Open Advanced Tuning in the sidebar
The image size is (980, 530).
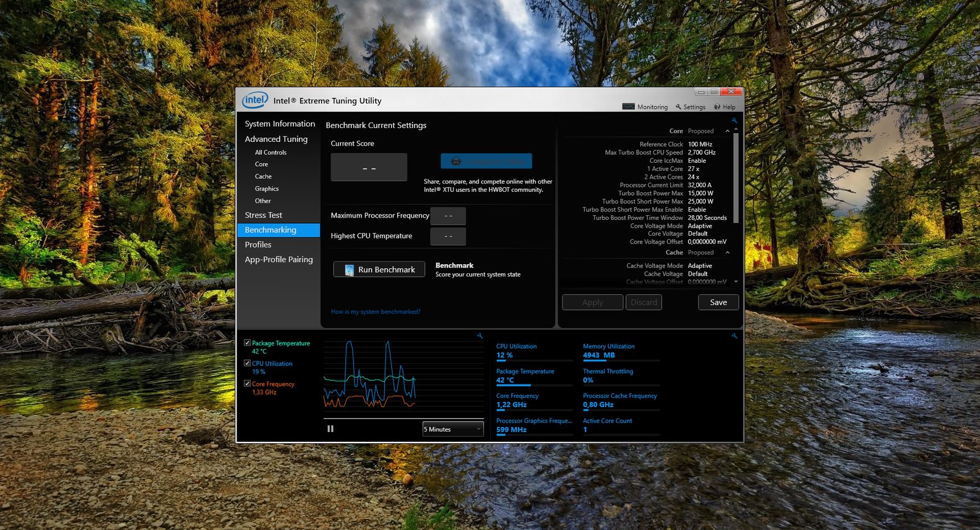point(276,139)
